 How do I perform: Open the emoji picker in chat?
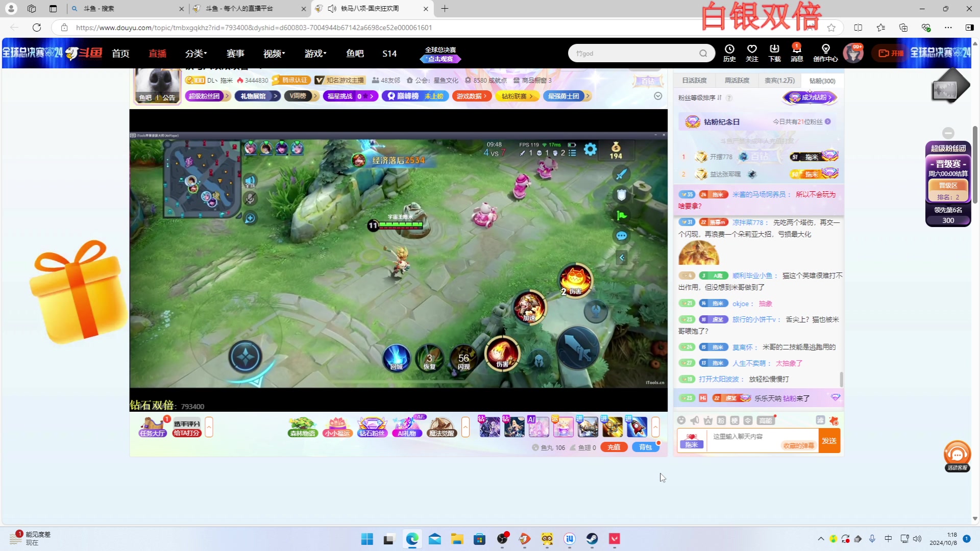click(x=681, y=420)
